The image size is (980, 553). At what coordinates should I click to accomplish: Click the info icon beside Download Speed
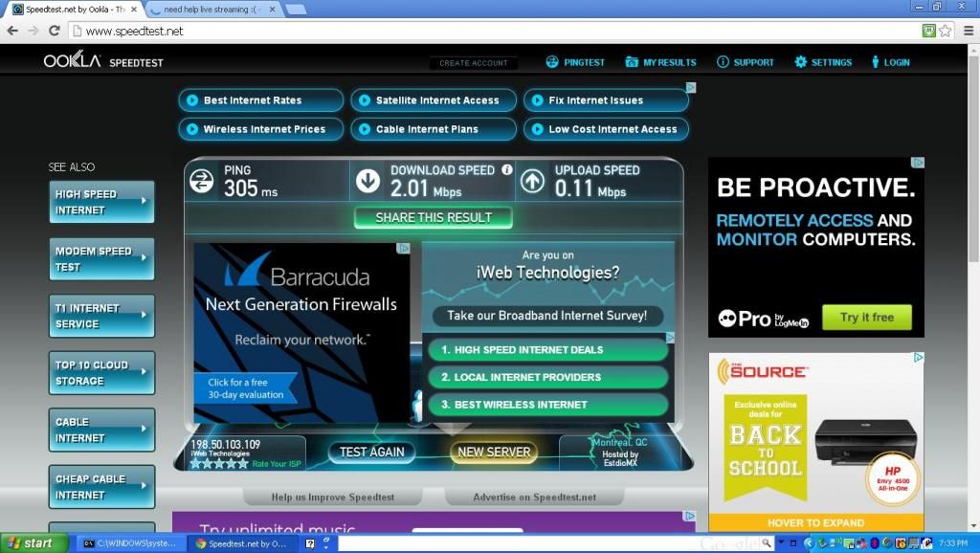[507, 169]
